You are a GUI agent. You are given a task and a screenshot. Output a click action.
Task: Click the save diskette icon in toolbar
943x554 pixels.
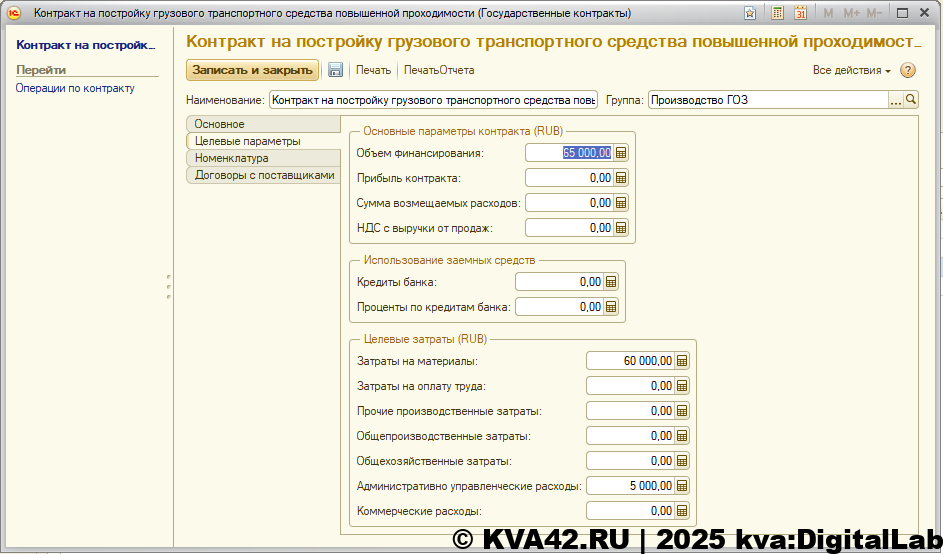click(336, 70)
